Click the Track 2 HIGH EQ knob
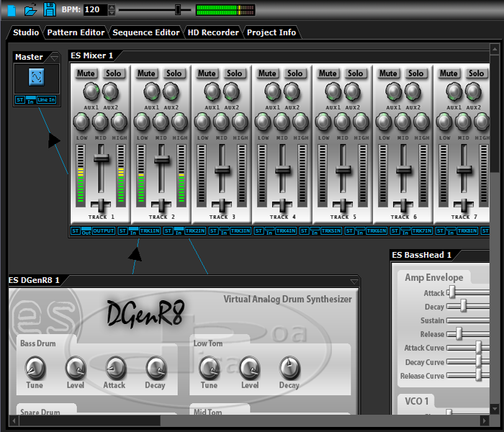504x432 pixels. coord(179,122)
